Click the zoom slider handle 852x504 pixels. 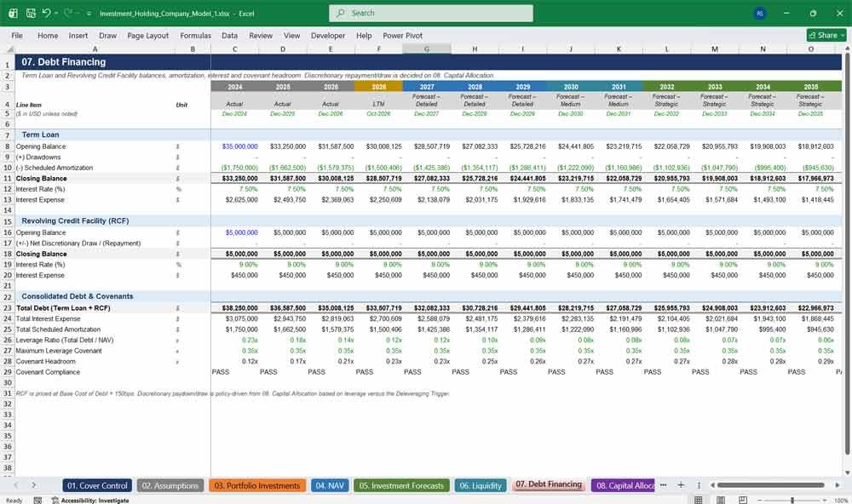click(x=792, y=501)
